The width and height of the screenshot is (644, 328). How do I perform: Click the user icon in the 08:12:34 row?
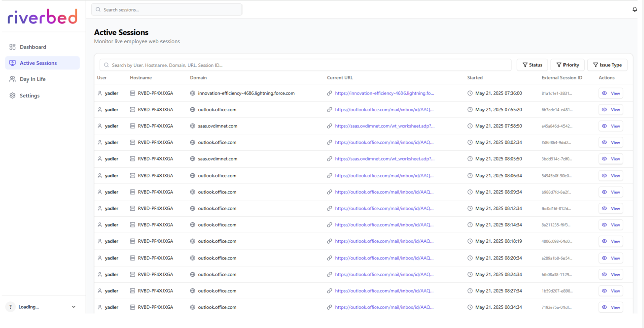coord(100,209)
